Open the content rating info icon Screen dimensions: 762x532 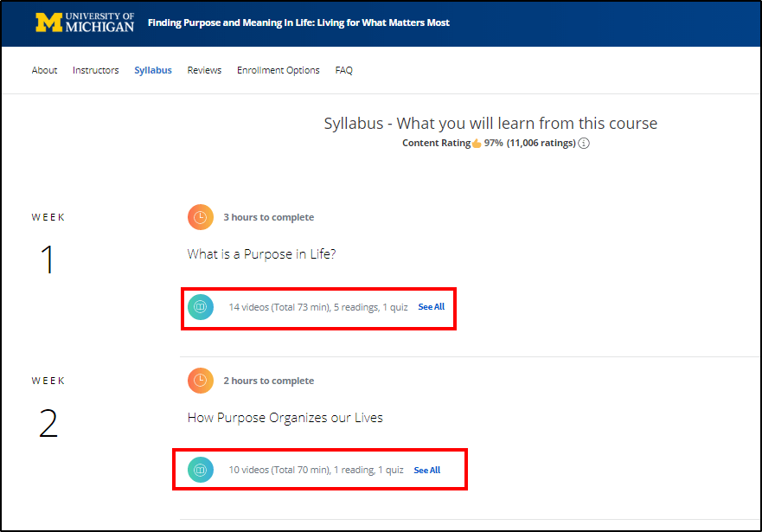[x=583, y=143]
